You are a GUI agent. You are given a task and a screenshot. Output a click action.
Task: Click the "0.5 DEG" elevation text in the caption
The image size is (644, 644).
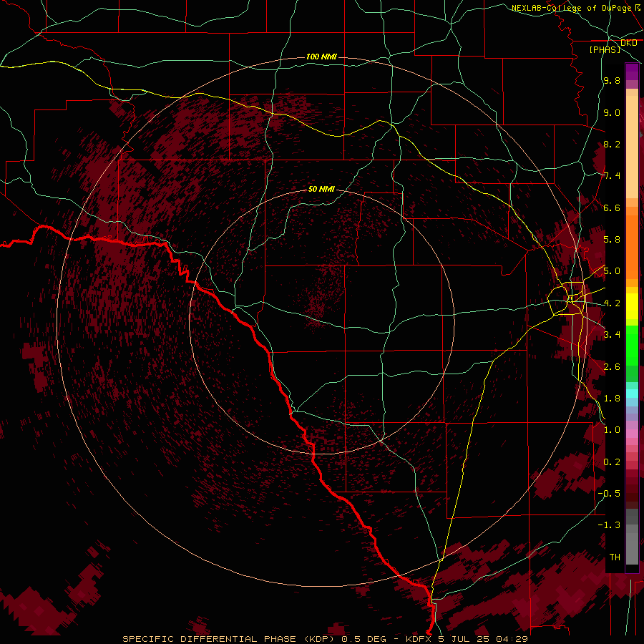pyautogui.click(x=364, y=639)
